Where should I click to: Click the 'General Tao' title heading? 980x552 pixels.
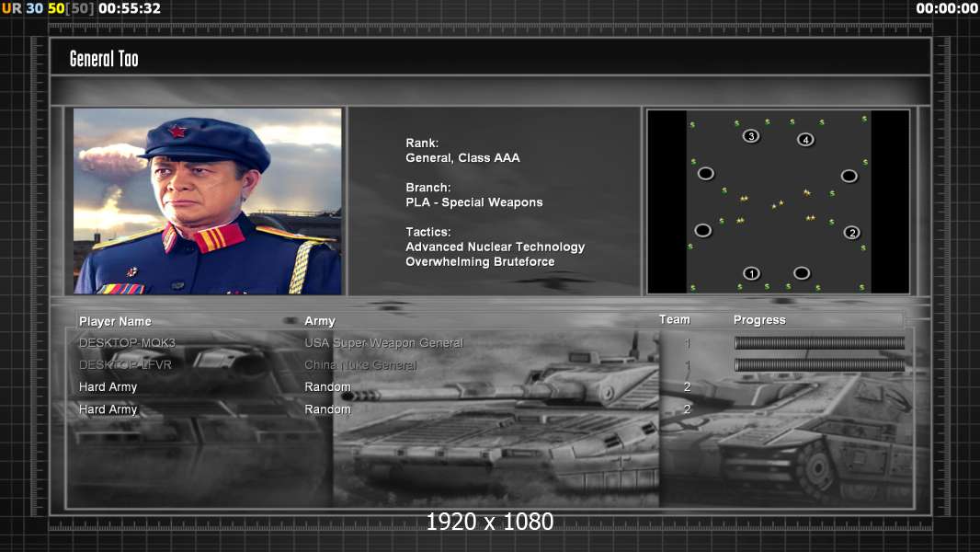point(104,59)
